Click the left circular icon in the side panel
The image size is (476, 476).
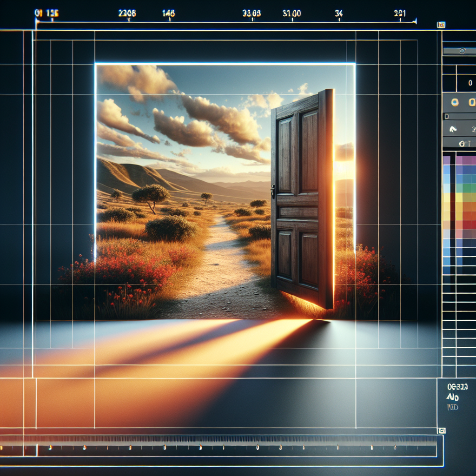coord(455,102)
